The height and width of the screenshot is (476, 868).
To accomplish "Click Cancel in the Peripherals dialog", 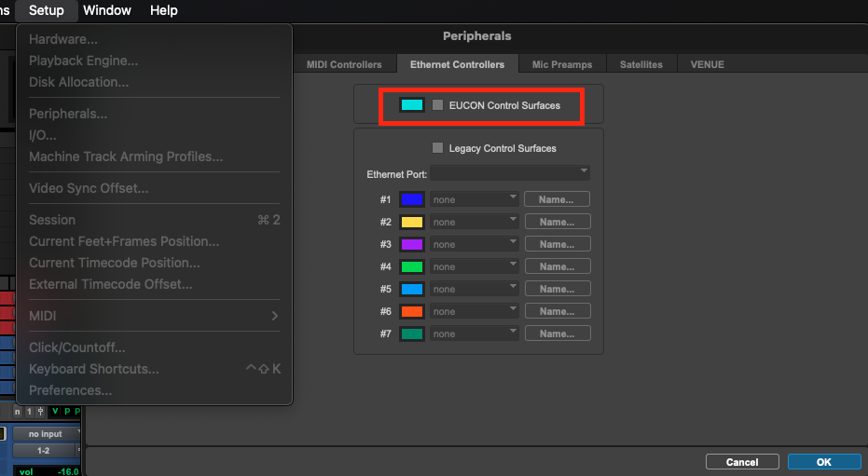I will tap(742, 462).
